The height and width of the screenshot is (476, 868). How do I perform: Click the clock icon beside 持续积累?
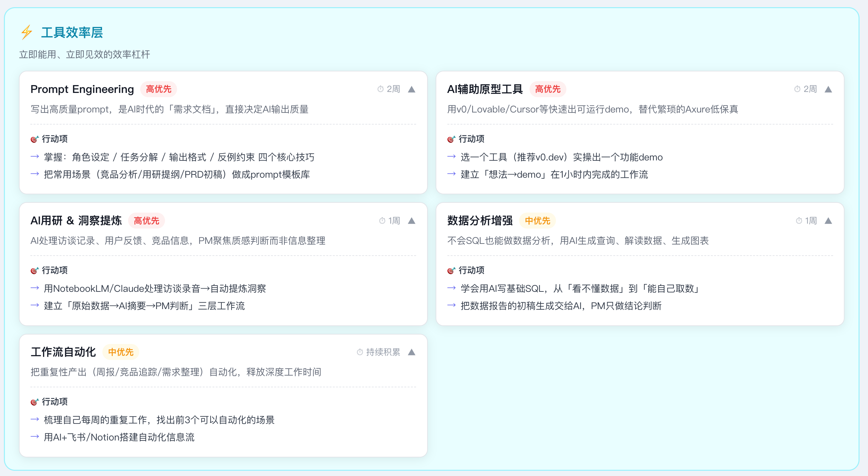(360, 352)
